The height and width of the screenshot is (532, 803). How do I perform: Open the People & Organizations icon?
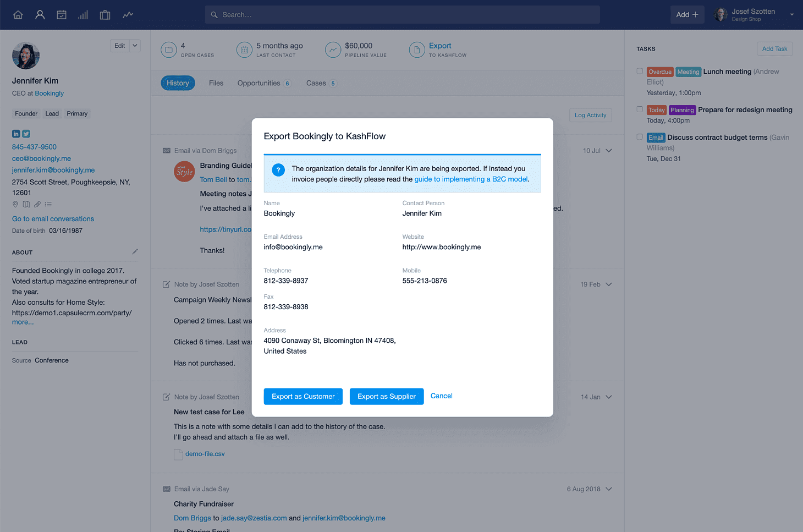pyautogui.click(x=40, y=15)
